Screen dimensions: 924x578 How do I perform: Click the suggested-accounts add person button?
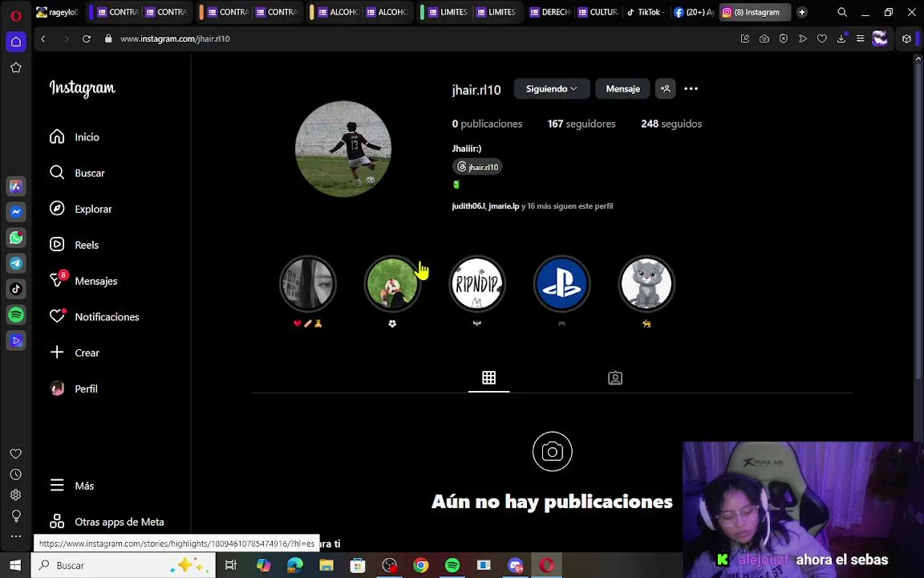(x=665, y=88)
